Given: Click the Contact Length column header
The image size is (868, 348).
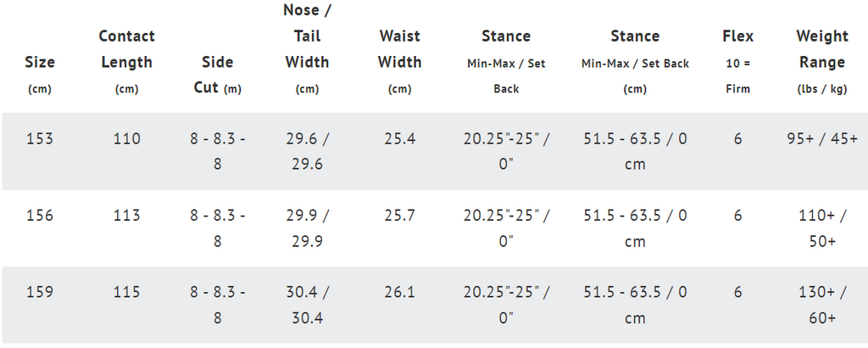Looking at the screenshot, I should tap(127, 61).
